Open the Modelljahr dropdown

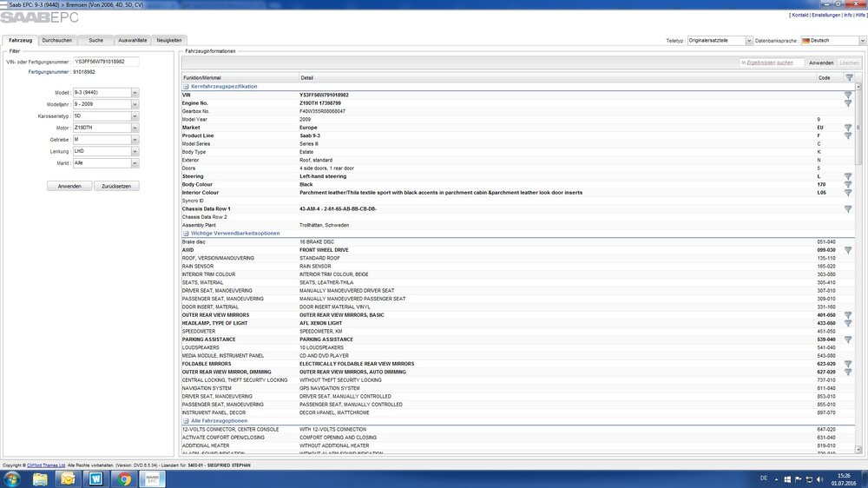pos(135,105)
